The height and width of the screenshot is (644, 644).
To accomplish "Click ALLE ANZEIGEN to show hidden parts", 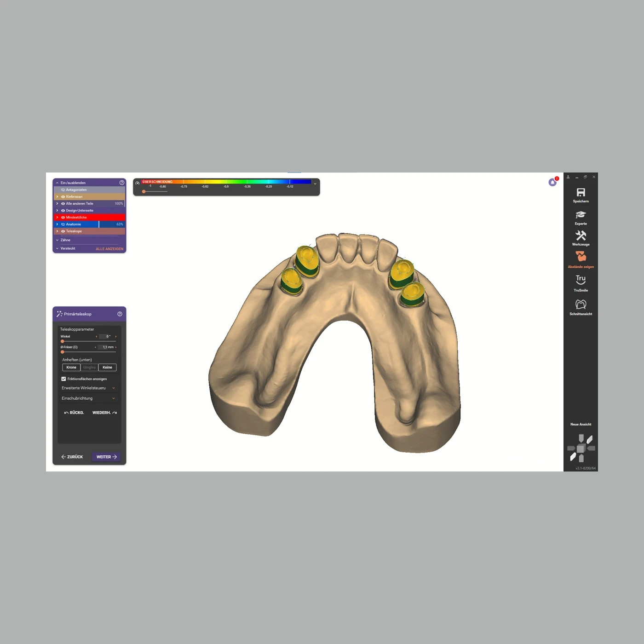I will pos(109,248).
